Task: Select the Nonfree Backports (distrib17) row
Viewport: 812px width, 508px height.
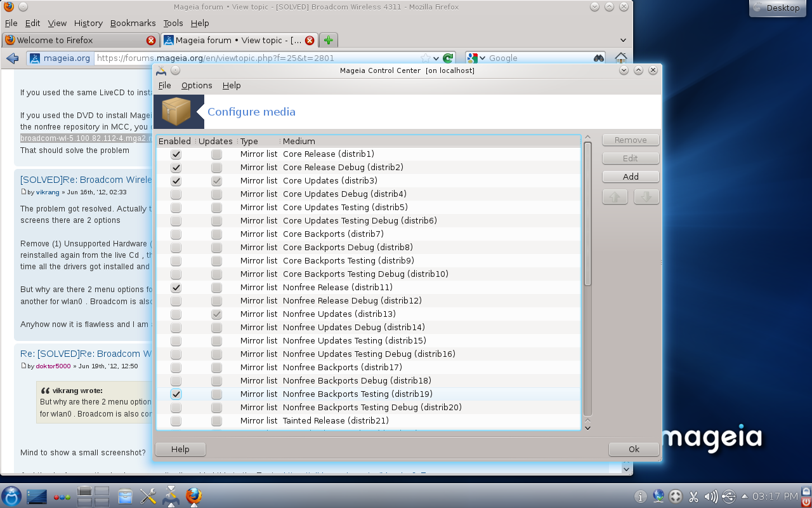Action: point(369,368)
